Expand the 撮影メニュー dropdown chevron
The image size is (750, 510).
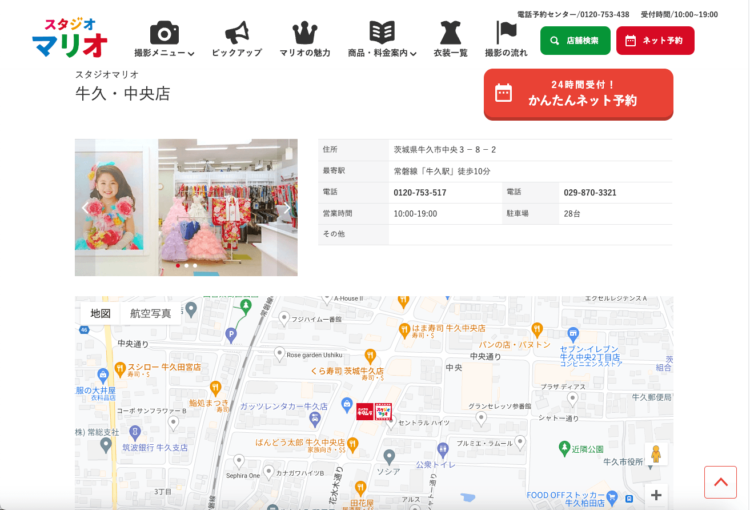pos(191,54)
